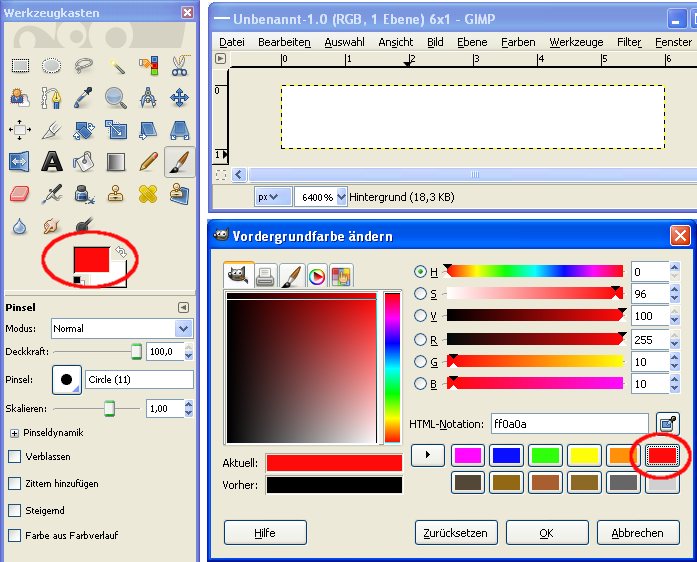Pick the blue color swatch

[x=506, y=455]
